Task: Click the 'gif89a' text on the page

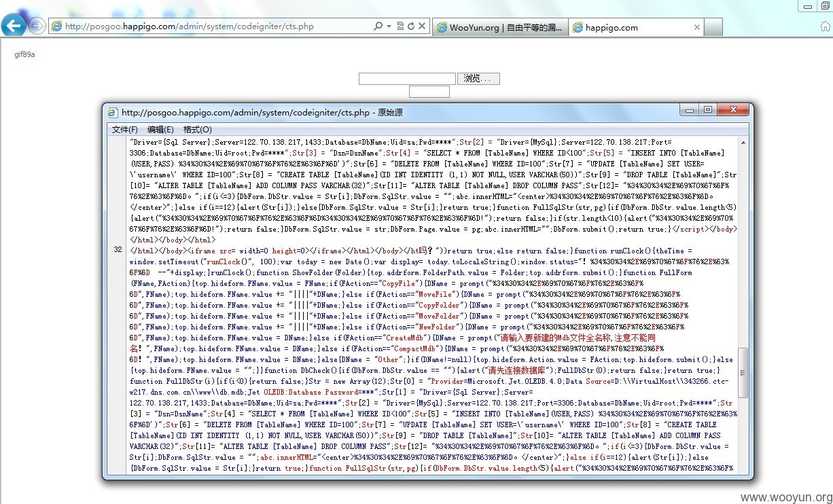Action: (24, 54)
